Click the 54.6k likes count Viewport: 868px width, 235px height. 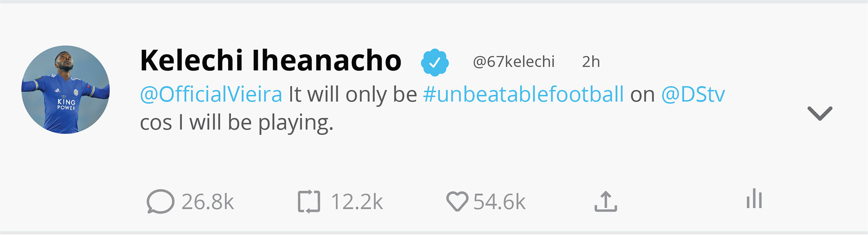point(499,202)
